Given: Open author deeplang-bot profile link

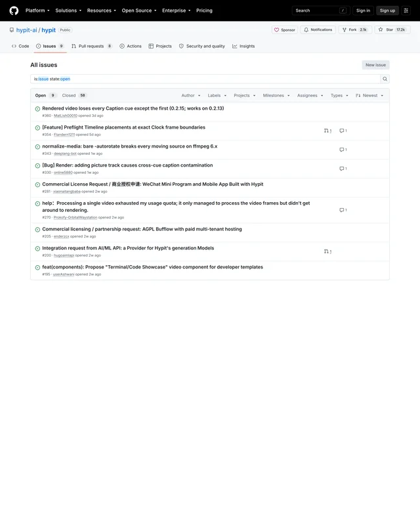Looking at the screenshot, I should click(x=65, y=154).
